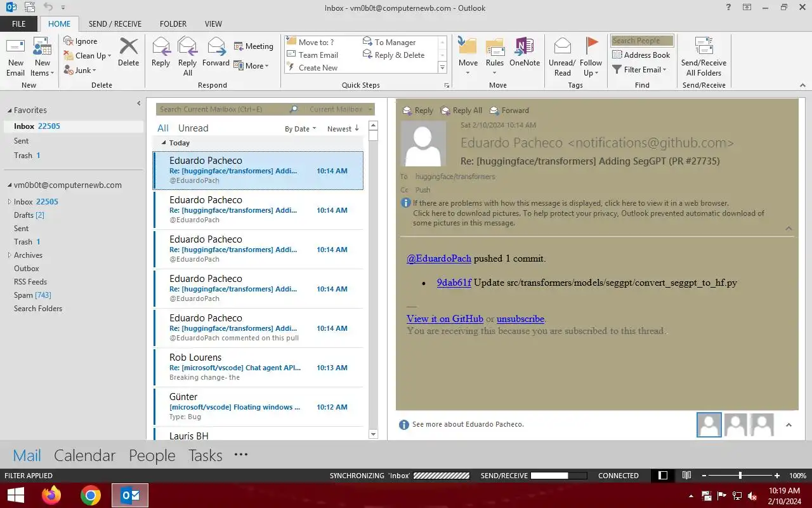Collapse the people pane chevron
This screenshot has height=508, width=812.
(x=789, y=425)
